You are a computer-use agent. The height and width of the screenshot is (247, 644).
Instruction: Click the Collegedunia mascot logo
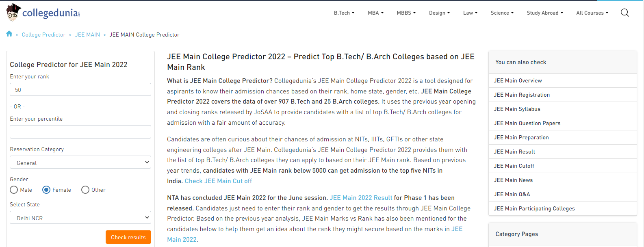point(13,12)
